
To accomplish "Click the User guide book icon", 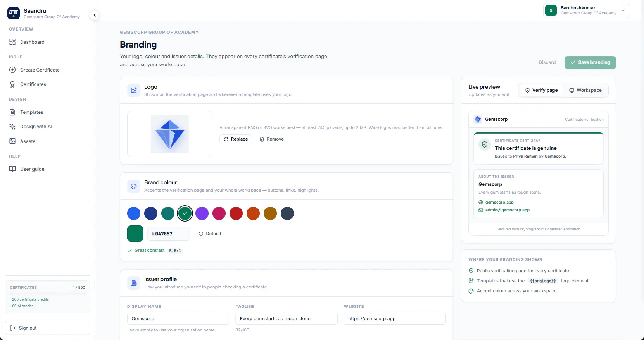I will 12,169.
